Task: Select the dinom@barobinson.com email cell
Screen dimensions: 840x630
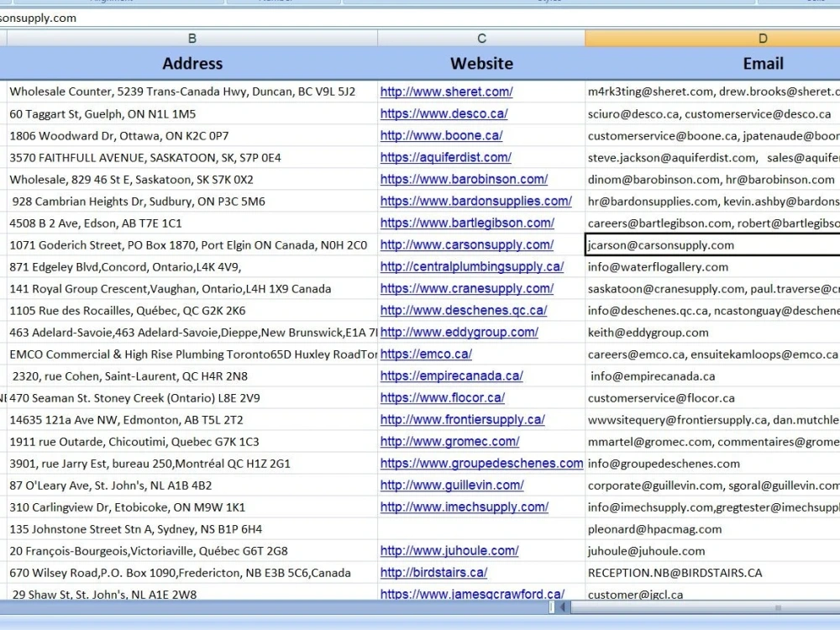Action: 712,180
